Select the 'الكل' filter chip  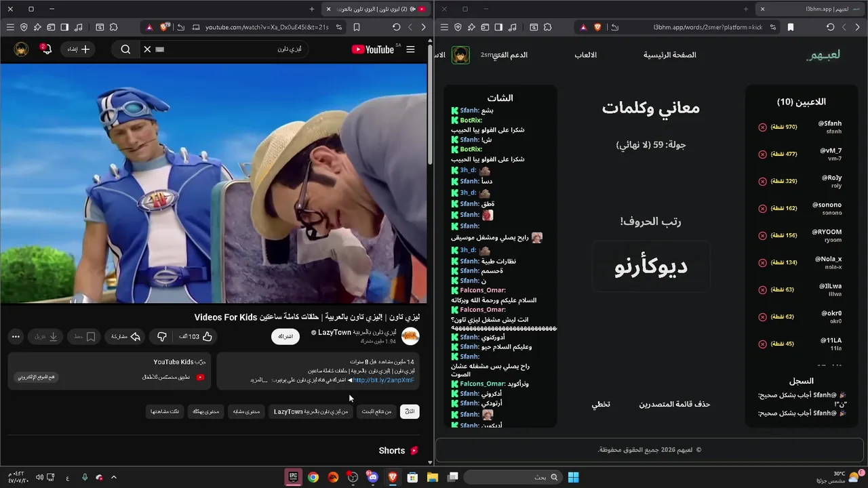tap(410, 411)
